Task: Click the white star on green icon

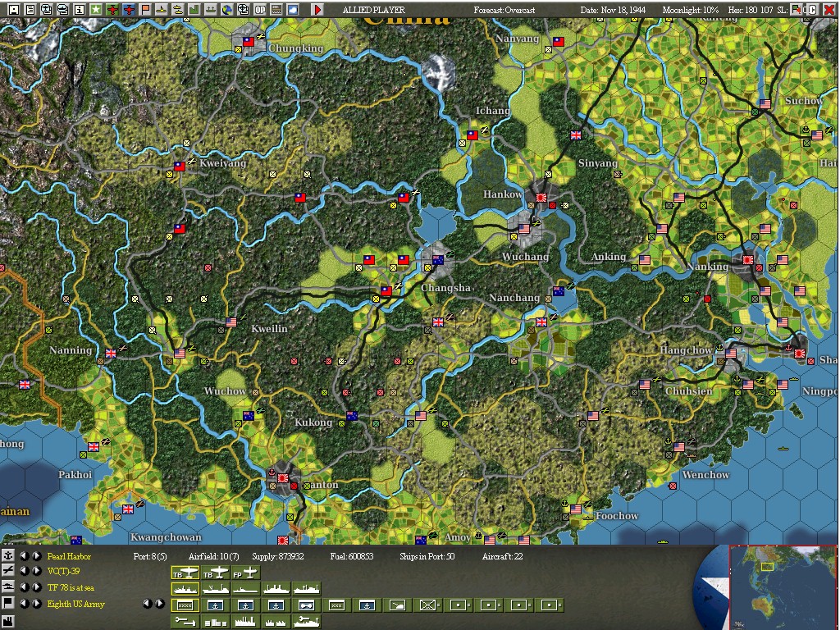Action: tap(96, 10)
